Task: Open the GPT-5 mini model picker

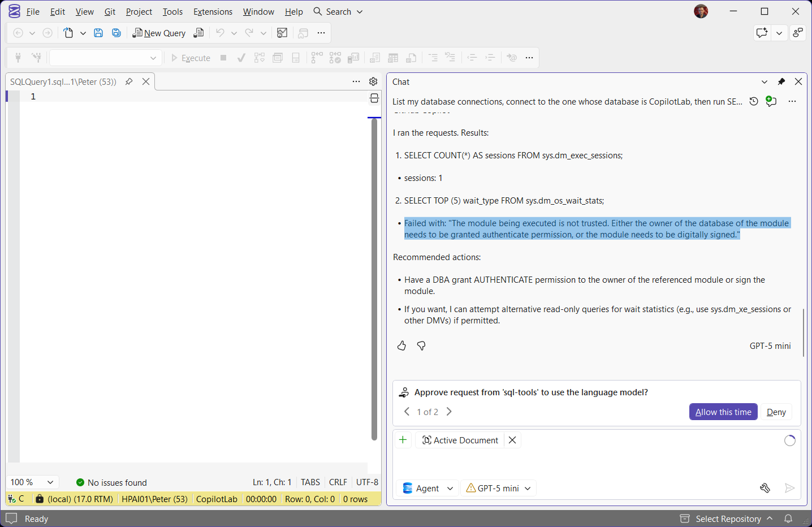Action: pos(499,488)
